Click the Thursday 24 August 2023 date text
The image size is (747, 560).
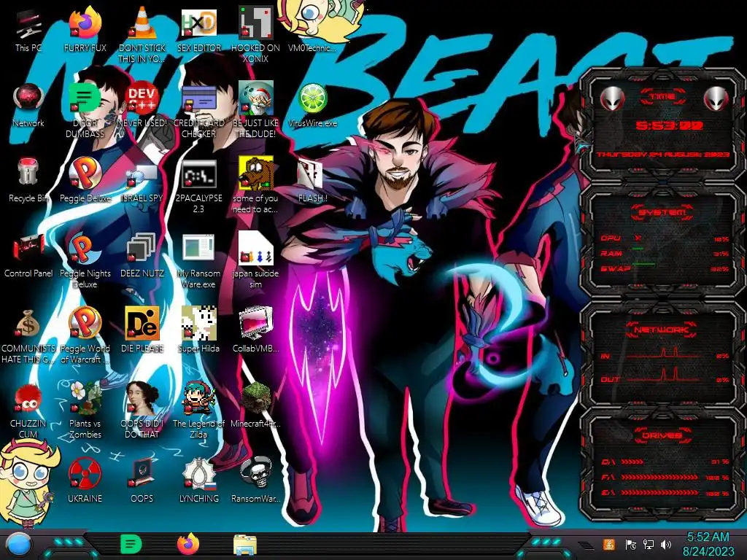(x=662, y=155)
